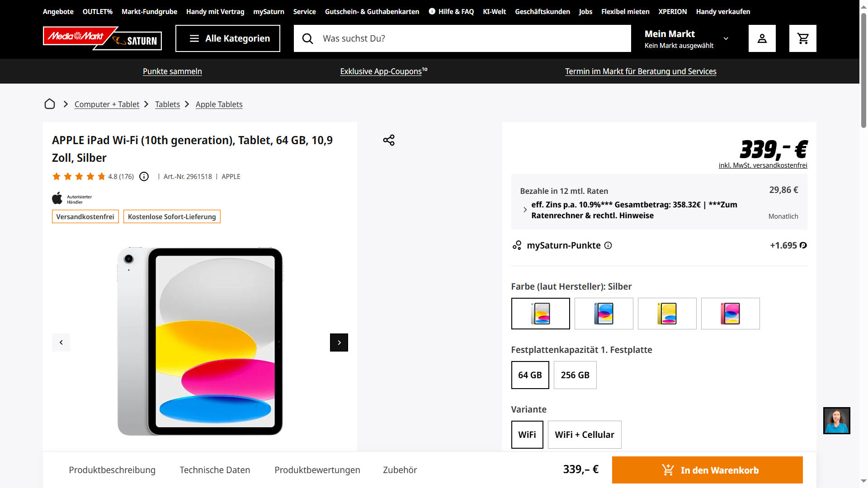Show next product image with right arrow

[339, 343]
